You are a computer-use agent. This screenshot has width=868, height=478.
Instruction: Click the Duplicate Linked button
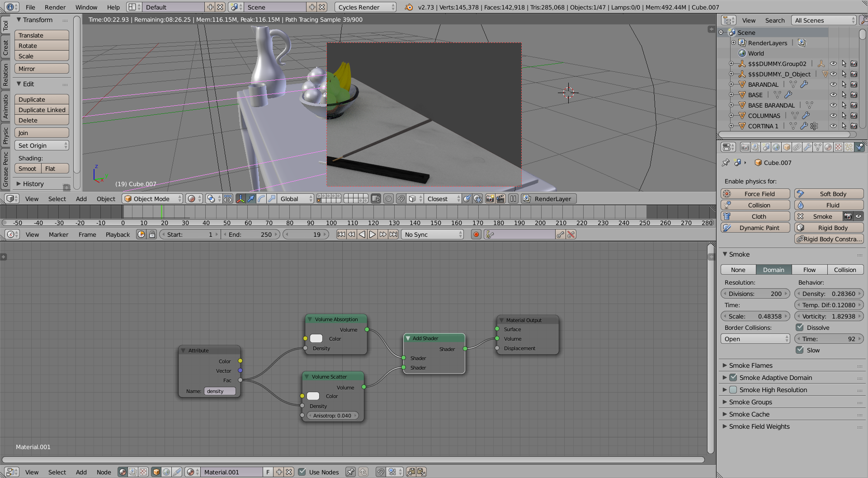pos(42,110)
